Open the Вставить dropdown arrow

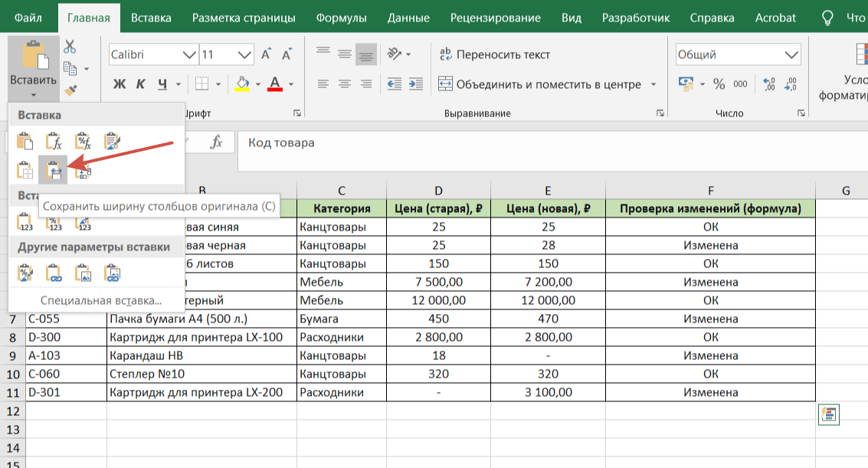pos(33,95)
